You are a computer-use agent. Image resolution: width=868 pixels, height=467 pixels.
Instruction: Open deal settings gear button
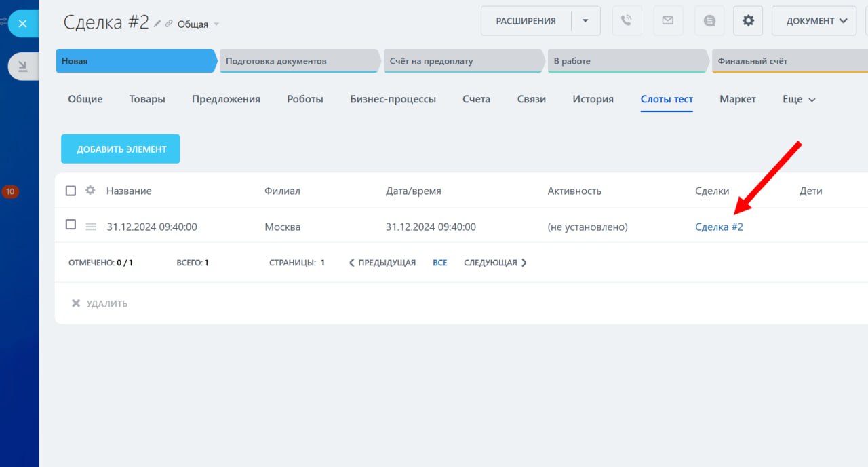tap(748, 21)
